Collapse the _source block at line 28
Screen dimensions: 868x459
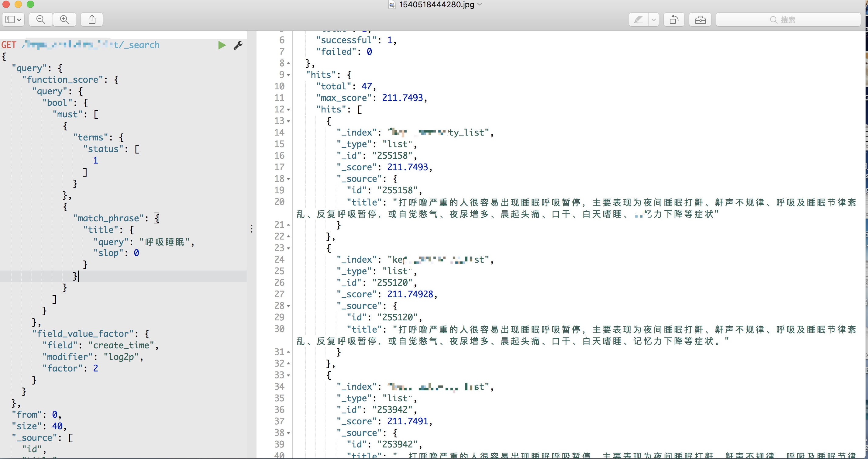point(288,306)
